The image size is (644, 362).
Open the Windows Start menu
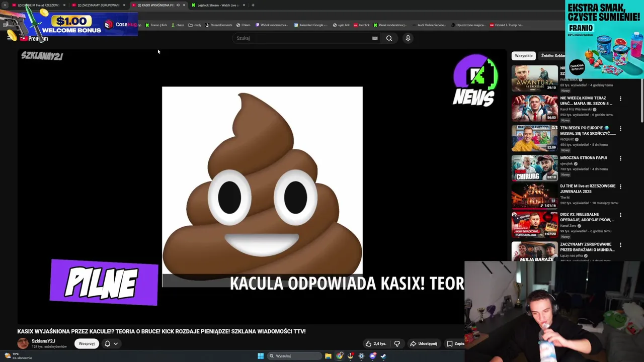[261, 356]
